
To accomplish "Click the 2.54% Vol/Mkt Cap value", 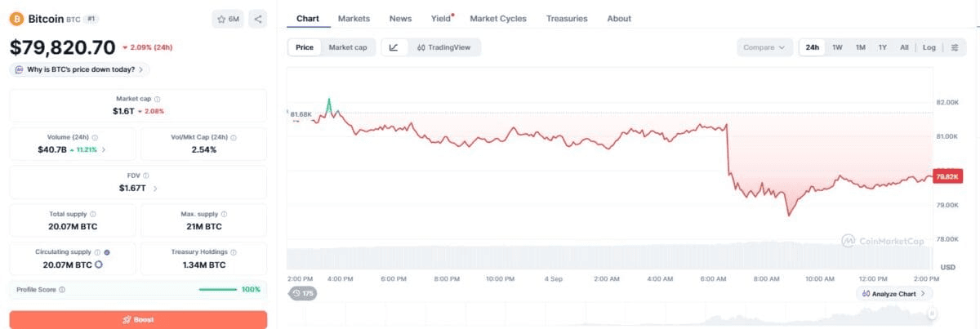I will coord(204,149).
